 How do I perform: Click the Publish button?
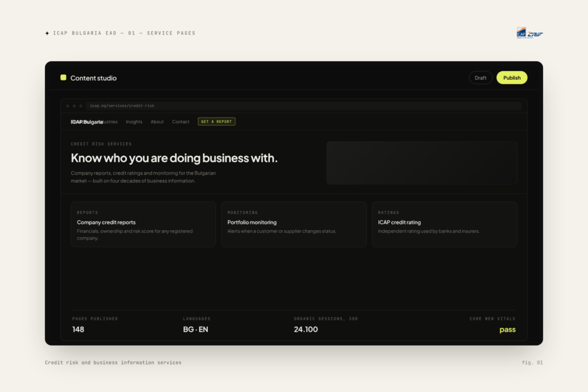512,77
